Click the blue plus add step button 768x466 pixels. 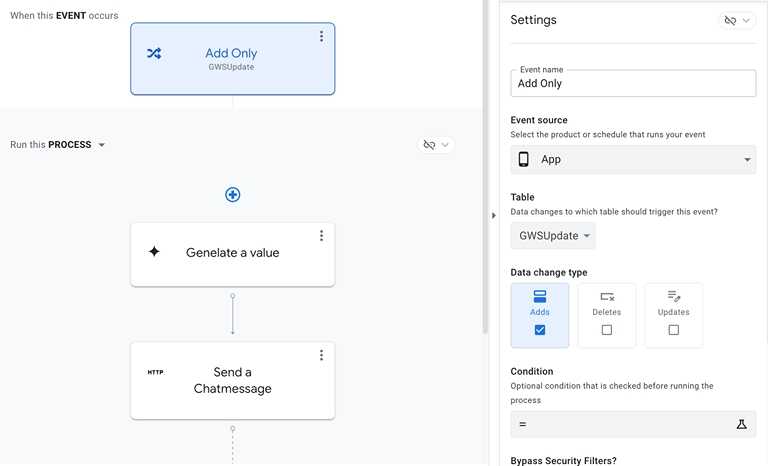[232, 195]
